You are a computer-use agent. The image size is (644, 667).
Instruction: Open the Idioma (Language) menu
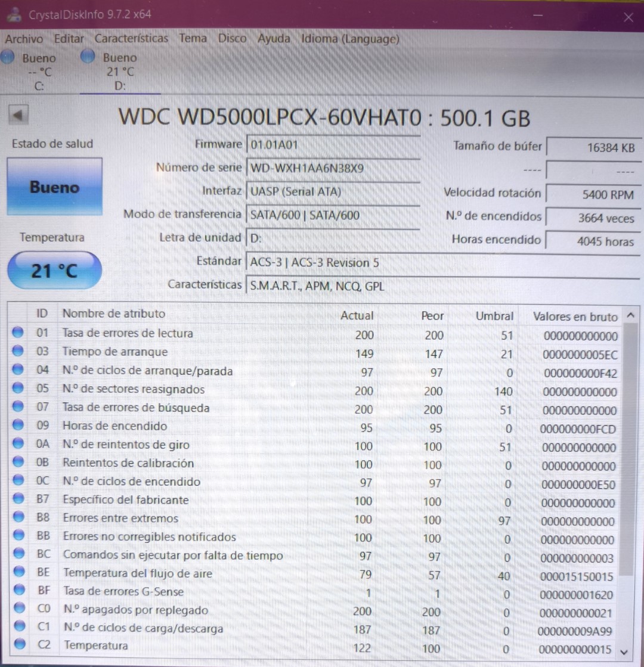click(350, 39)
